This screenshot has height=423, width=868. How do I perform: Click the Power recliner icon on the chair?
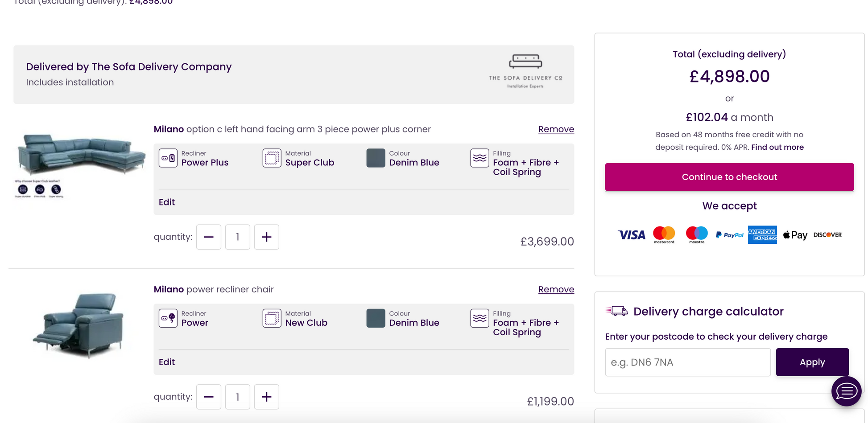point(168,318)
